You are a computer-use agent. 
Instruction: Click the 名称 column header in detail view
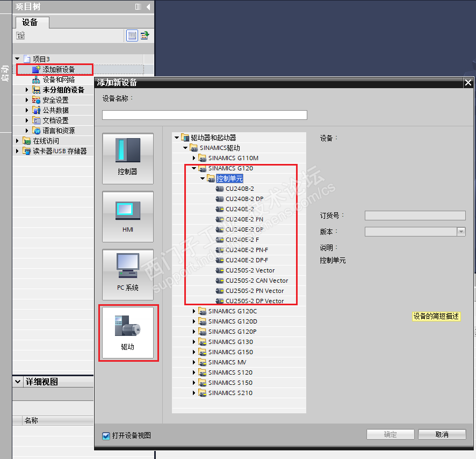[57, 420]
